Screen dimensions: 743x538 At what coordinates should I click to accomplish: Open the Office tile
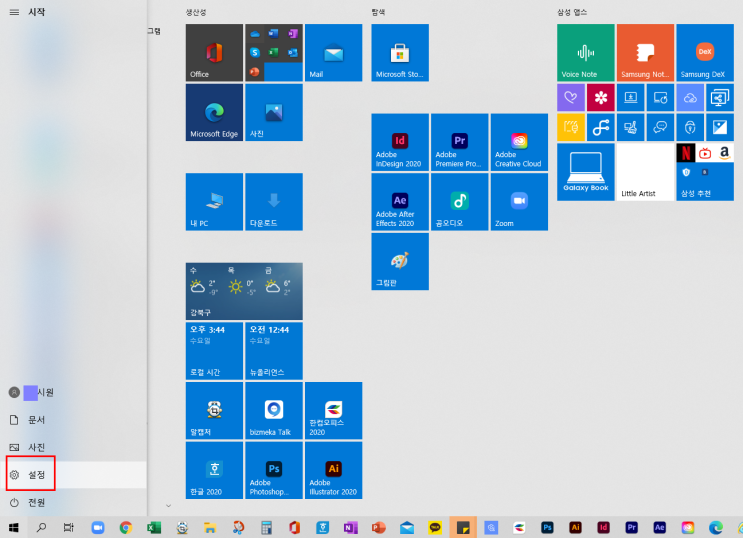[x=214, y=53]
